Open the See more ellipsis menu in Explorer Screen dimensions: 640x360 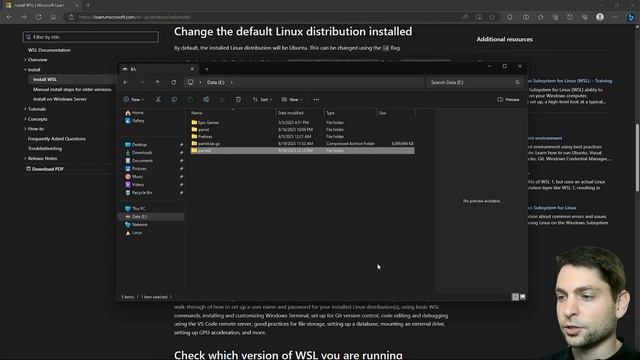tap(316, 100)
